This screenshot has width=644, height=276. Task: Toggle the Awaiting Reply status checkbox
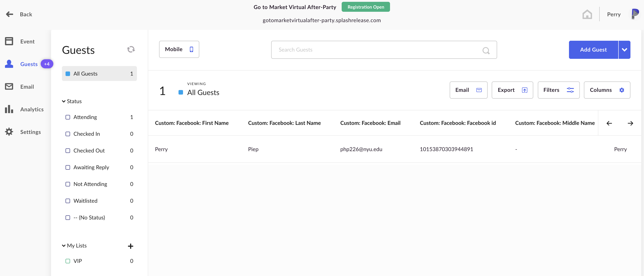coord(68,167)
